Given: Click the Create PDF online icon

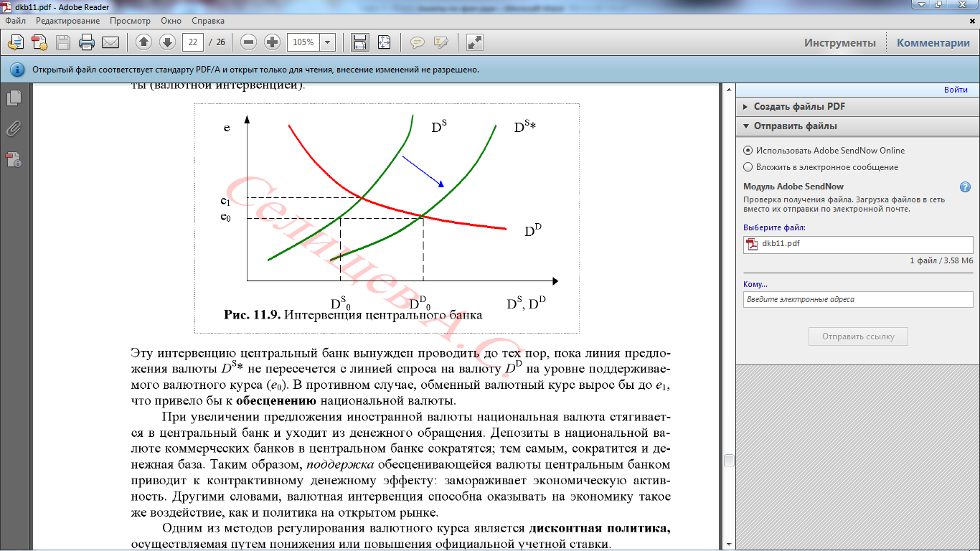Looking at the screenshot, I should pyautogui.click(x=39, y=42).
